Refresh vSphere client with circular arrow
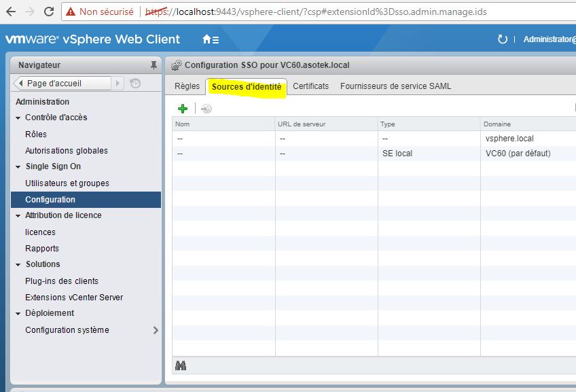The height and width of the screenshot is (392, 576). (x=502, y=39)
